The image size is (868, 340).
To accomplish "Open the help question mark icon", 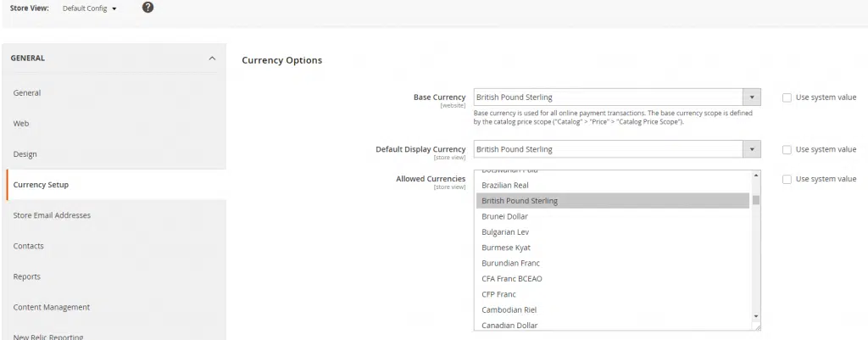I will [x=147, y=8].
